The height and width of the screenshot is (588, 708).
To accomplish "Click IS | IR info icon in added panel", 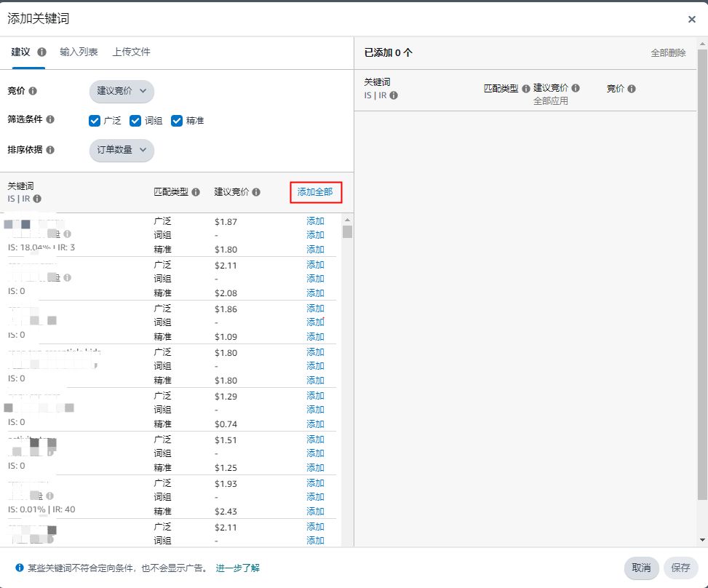I will (x=394, y=95).
